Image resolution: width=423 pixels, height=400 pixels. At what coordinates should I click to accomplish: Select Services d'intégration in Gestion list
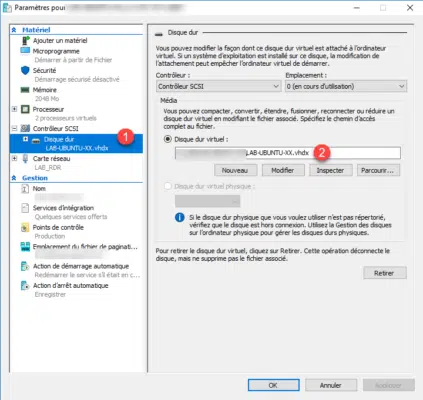[x=63, y=208]
